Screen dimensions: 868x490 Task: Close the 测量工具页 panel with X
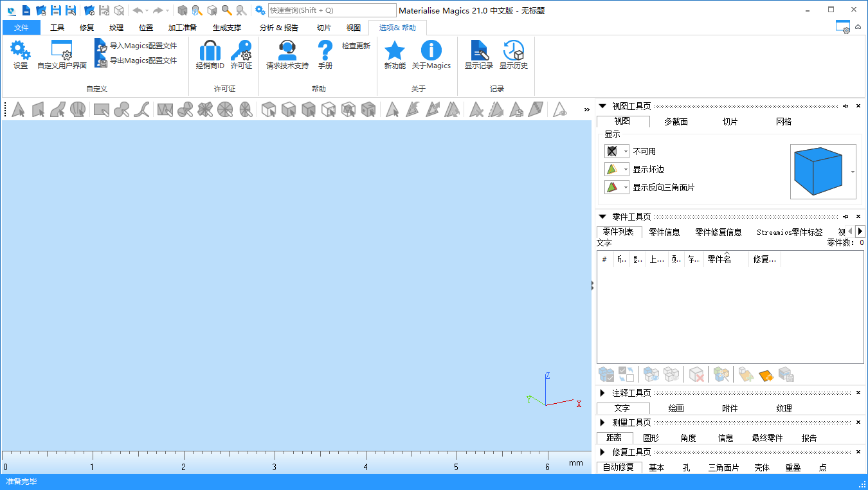coord(858,422)
